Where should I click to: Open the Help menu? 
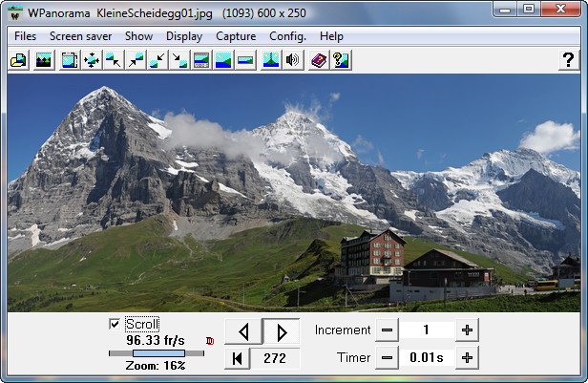[x=331, y=36]
